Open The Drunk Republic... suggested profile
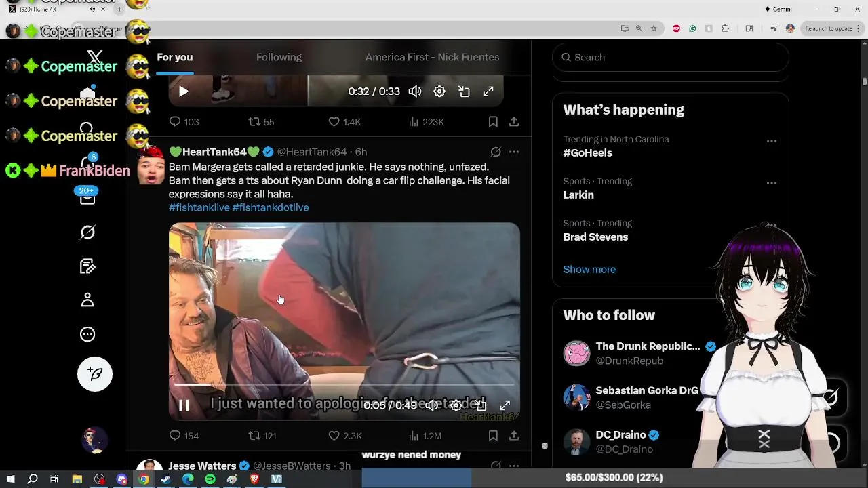868x488 pixels. (648, 346)
